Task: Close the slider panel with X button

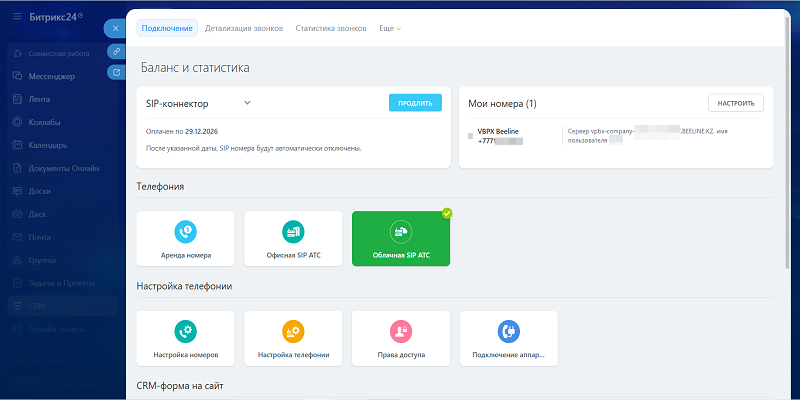Action: click(116, 29)
